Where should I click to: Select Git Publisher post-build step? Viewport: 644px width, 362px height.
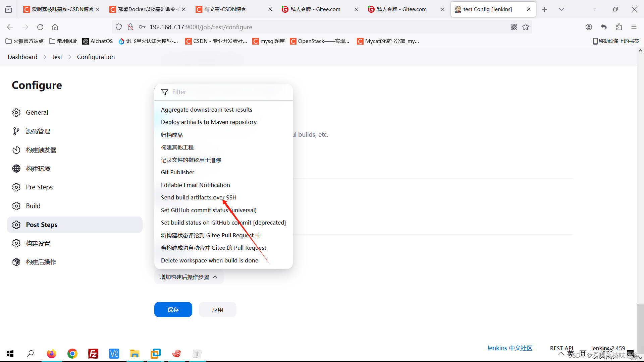[177, 172]
